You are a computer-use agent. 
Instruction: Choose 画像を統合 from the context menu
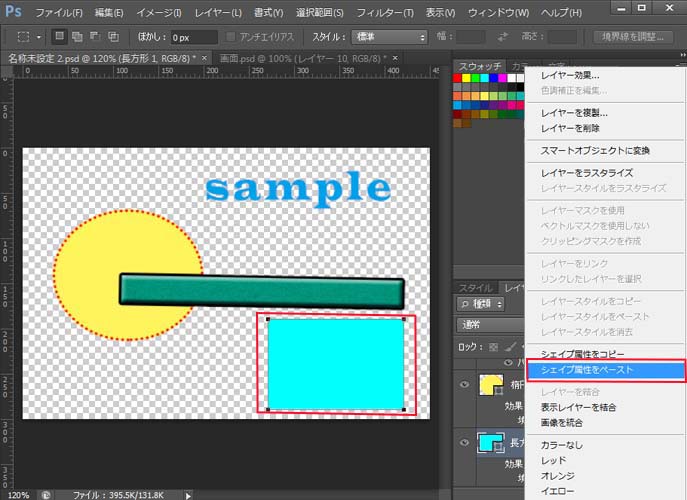pyautogui.click(x=606, y=423)
